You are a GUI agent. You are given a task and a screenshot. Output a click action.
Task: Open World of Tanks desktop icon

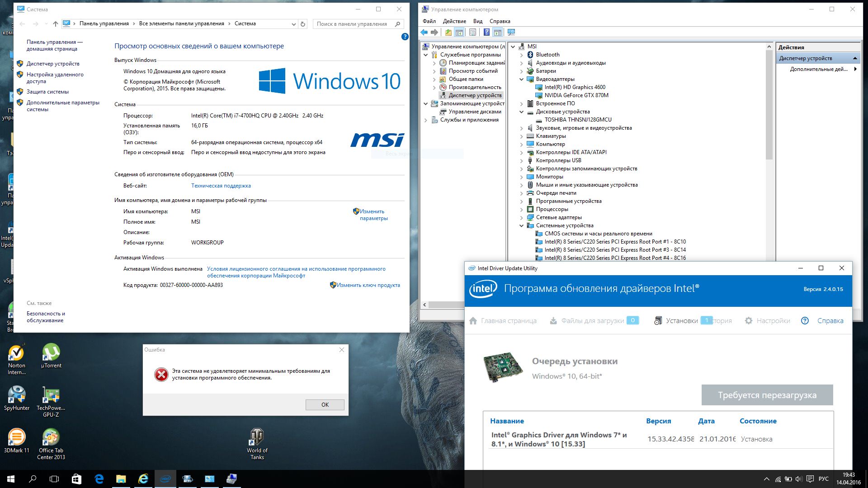(x=257, y=444)
